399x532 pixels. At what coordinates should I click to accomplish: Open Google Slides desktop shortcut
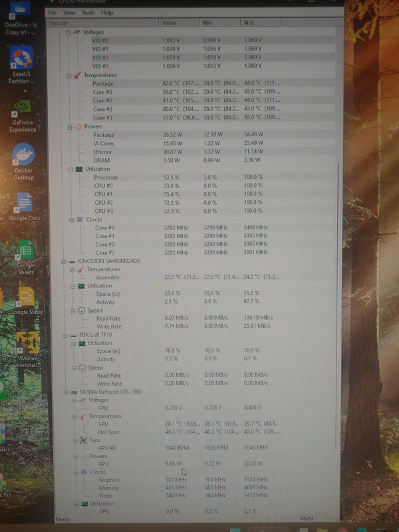[x=27, y=301]
